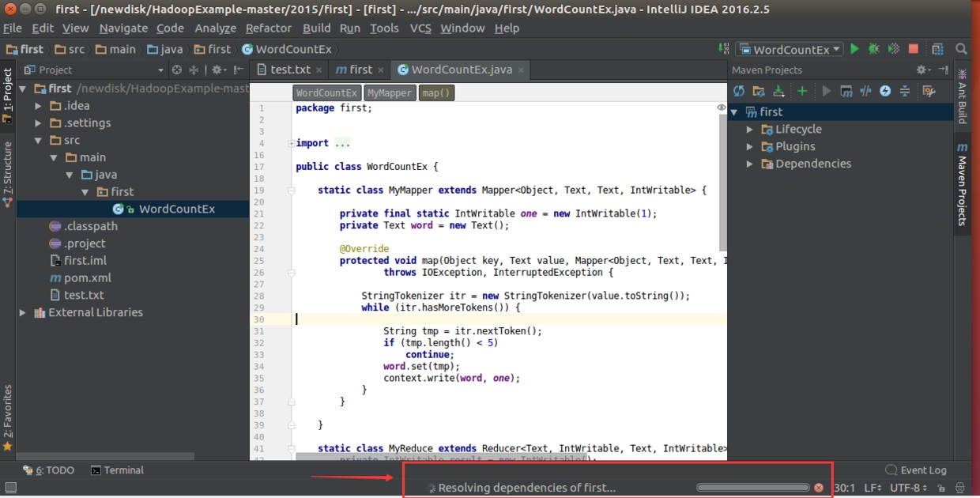
Task: Open the Refactor menu
Action: tap(268, 28)
